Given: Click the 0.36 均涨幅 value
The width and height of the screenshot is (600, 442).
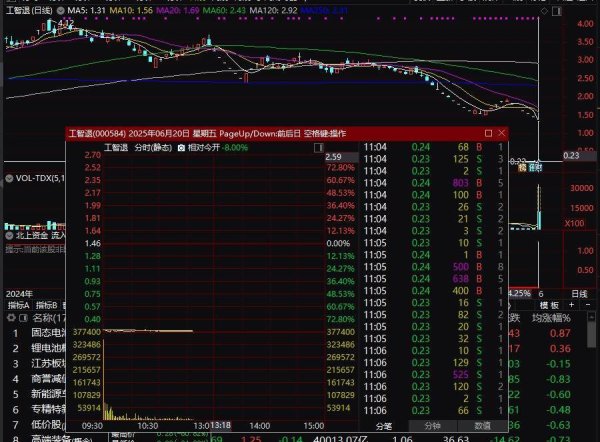Looking at the screenshot, I should pos(560,348).
